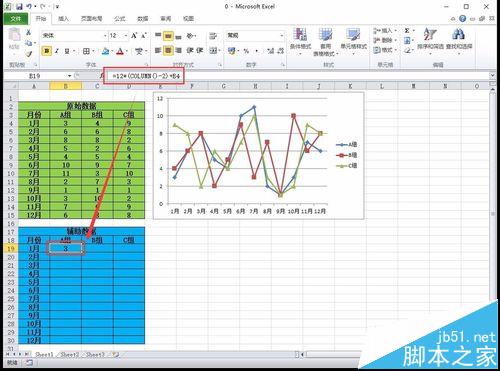The width and height of the screenshot is (500, 371).
Task: Toggle wrap text in the cell
Action: click(213, 35)
